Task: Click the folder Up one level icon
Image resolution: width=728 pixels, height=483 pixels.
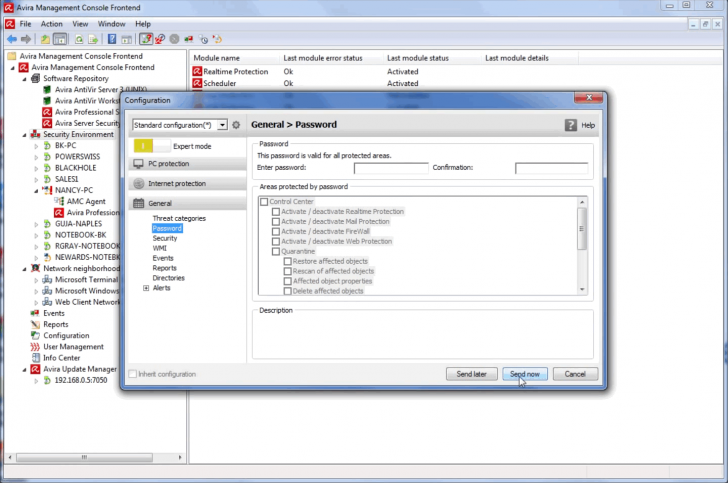Action: 45,39
